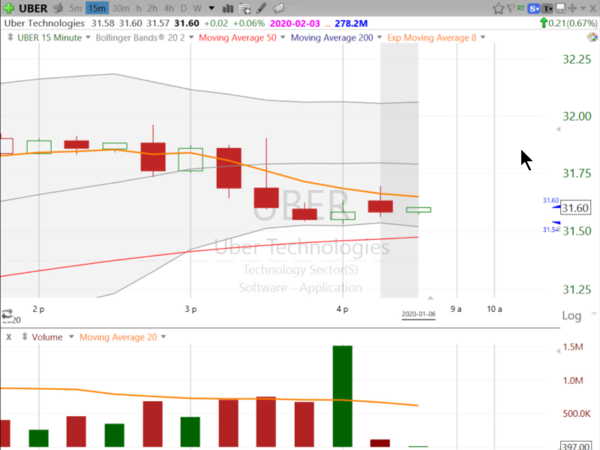600x450 pixels.
Task: Switch to the 2h time frame
Action: (x=152, y=8)
